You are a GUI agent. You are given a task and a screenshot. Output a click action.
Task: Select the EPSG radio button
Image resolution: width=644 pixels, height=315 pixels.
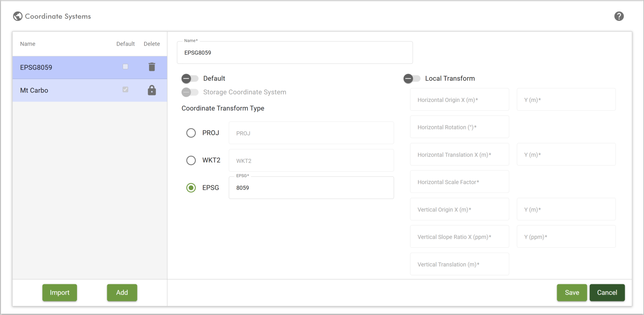tap(191, 188)
